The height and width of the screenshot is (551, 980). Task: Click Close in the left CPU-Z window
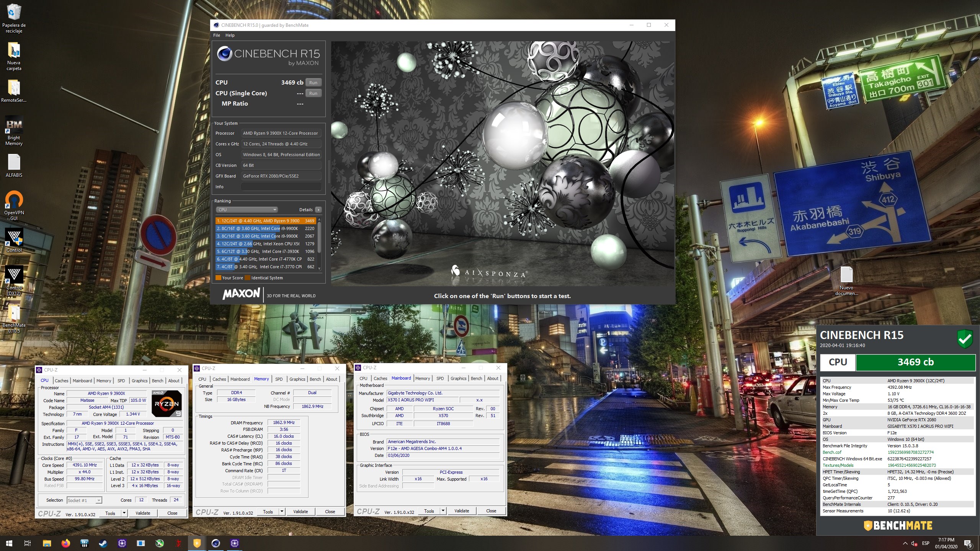point(172,513)
